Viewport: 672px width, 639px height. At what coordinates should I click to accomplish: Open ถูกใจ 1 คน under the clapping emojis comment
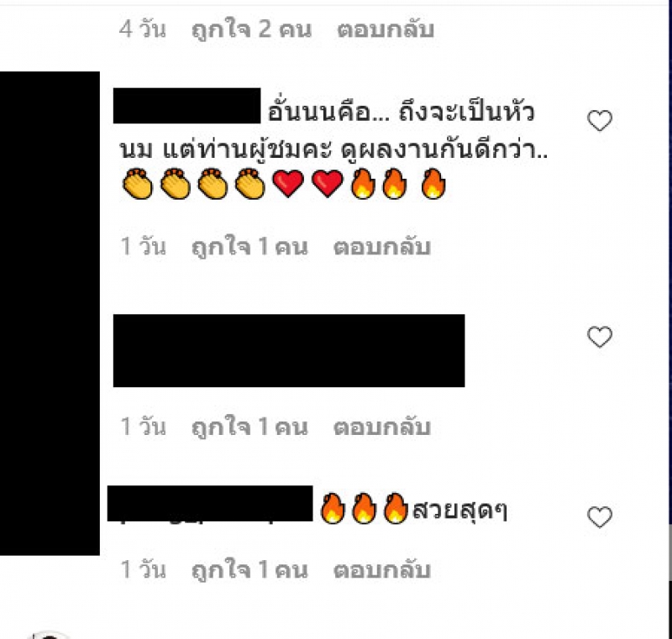pos(249,247)
